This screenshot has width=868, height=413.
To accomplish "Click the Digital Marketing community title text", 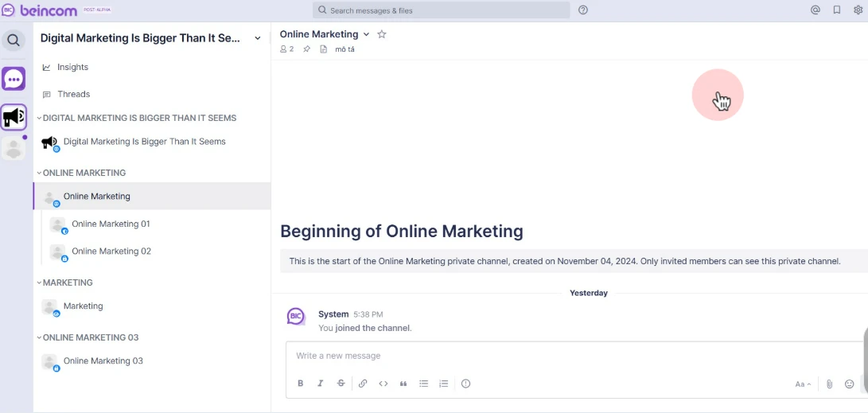I will pyautogui.click(x=141, y=38).
